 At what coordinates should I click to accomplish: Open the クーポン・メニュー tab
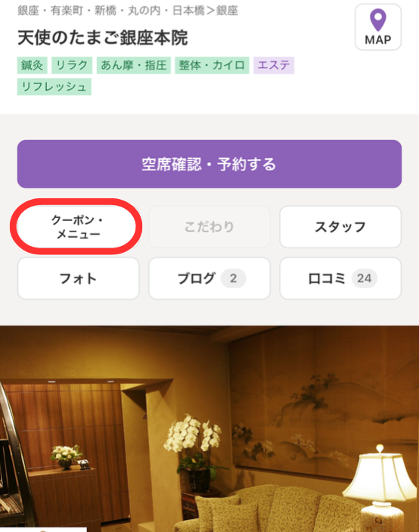[x=79, y=226]
